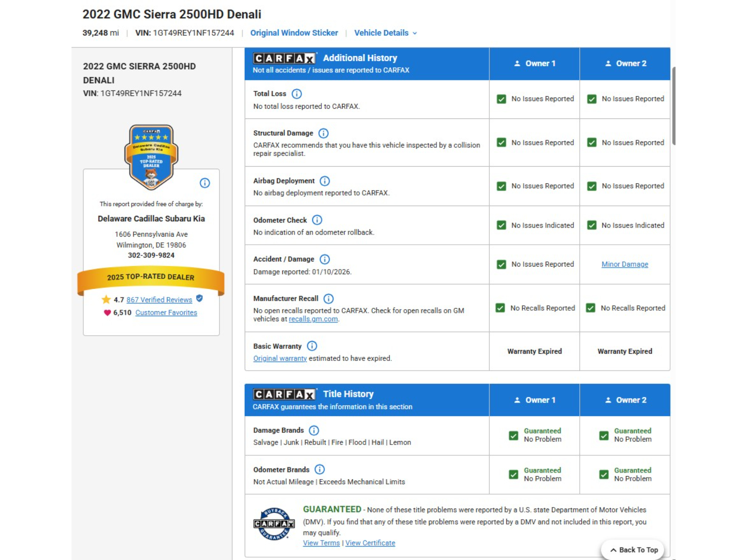
Task: Open the Minor Damage link
Action: pos(625,264)
